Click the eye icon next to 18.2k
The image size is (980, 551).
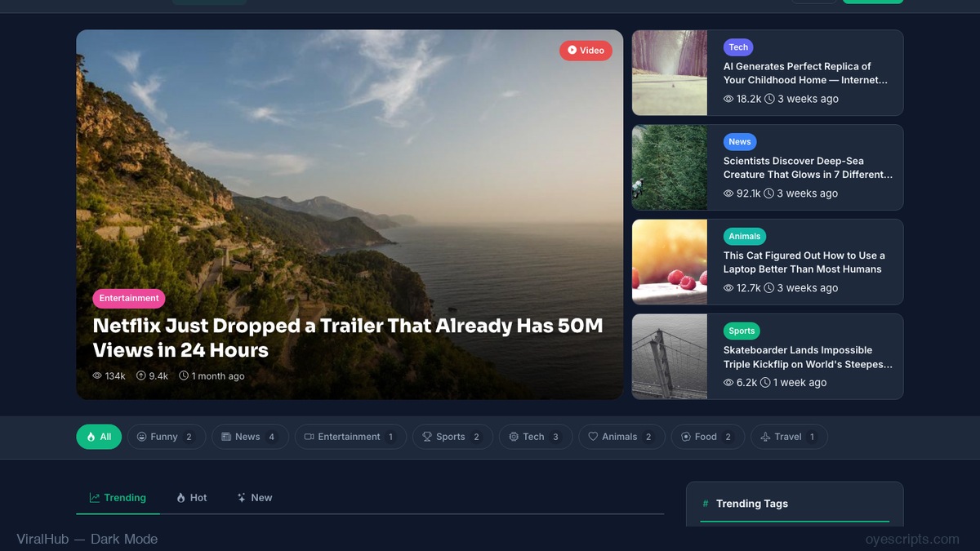tap(728, 99)
